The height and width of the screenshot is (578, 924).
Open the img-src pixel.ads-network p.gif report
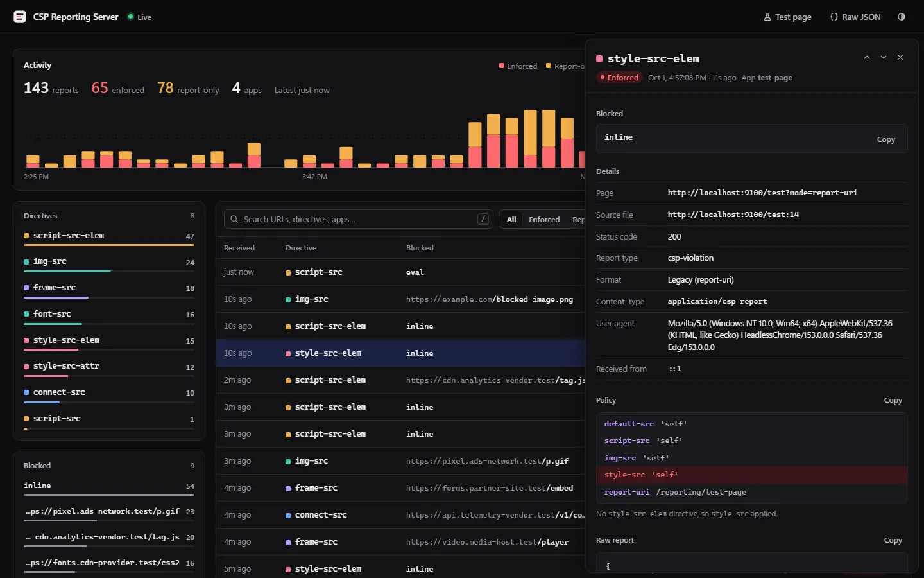[x=401, y=461]
